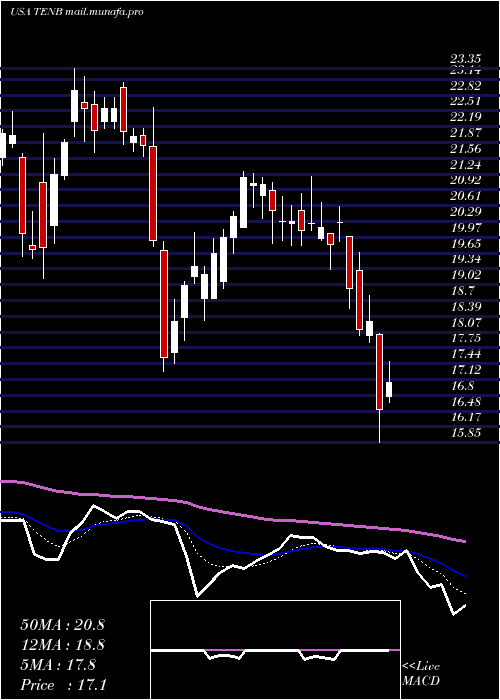
Task: Click the 17.12 price axis label
Action: coord(465,370)
